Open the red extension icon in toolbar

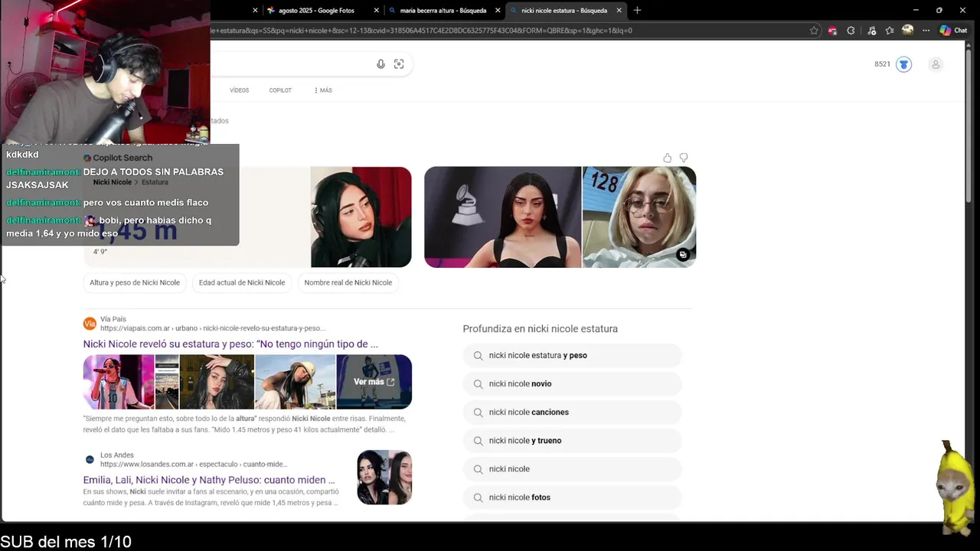[x=832, y=31]
